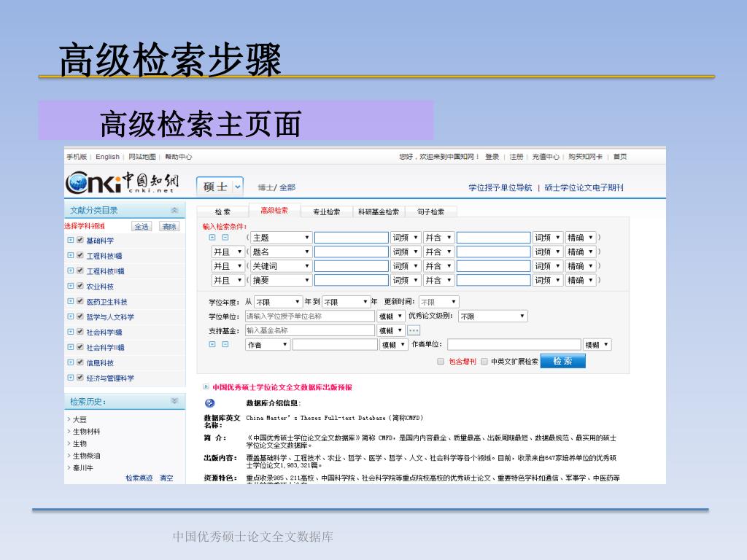Open the 检索痕迹 link
Screen dimensions: 747x560
pos(139,478)
